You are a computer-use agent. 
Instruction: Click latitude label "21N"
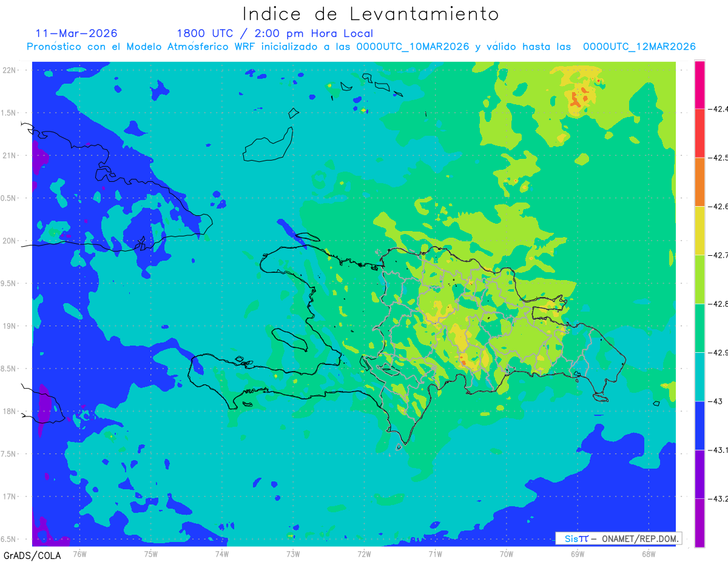pyautogui.click(x=9, y=155)
